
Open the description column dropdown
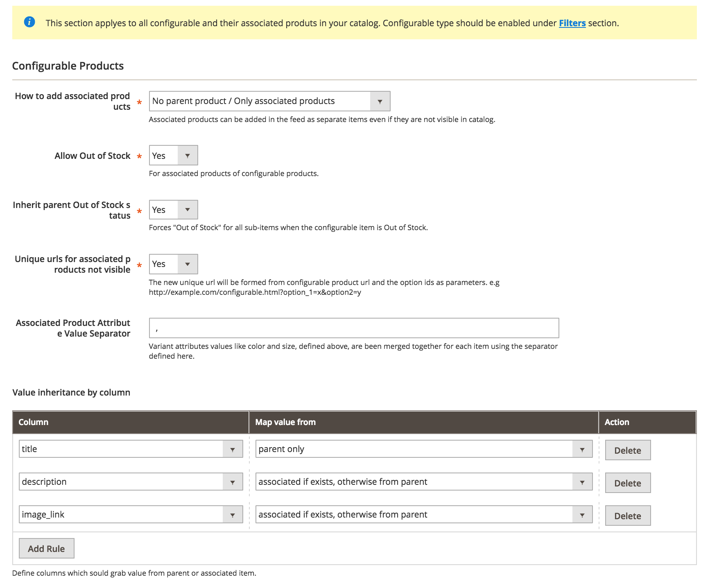pos(131,482)
